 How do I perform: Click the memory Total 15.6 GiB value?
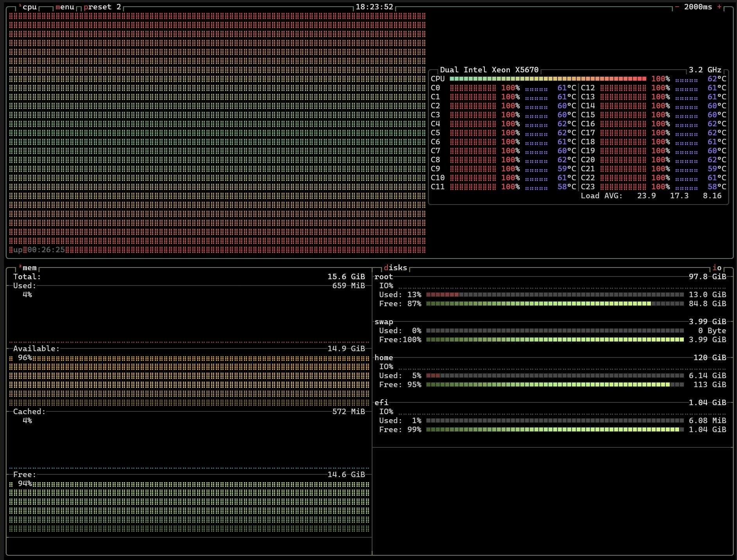pyautogui.click(x=346, y=276)
